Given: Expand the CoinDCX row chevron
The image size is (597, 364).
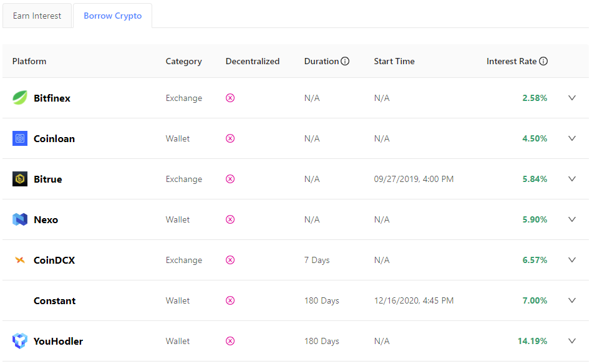Looking at the screenshot, I should (x=572, y=260).
